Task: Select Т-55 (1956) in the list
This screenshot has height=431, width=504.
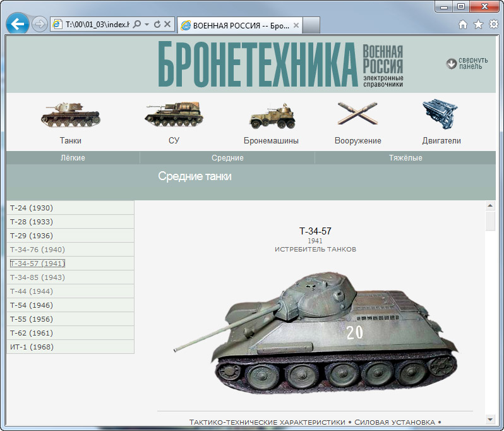Action: 70,319
